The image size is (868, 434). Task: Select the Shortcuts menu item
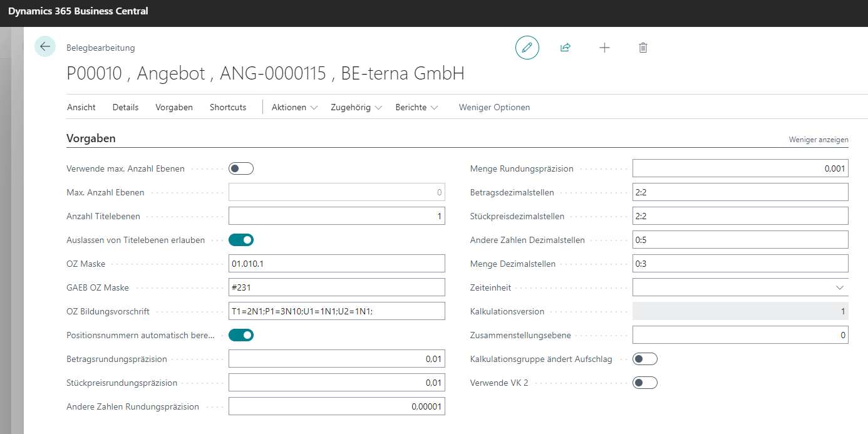(x=228, y=107)
